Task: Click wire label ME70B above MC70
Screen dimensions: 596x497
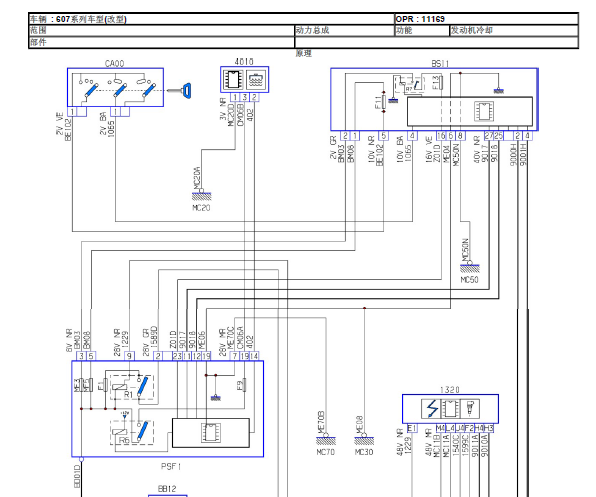Action: click(321, 421)
